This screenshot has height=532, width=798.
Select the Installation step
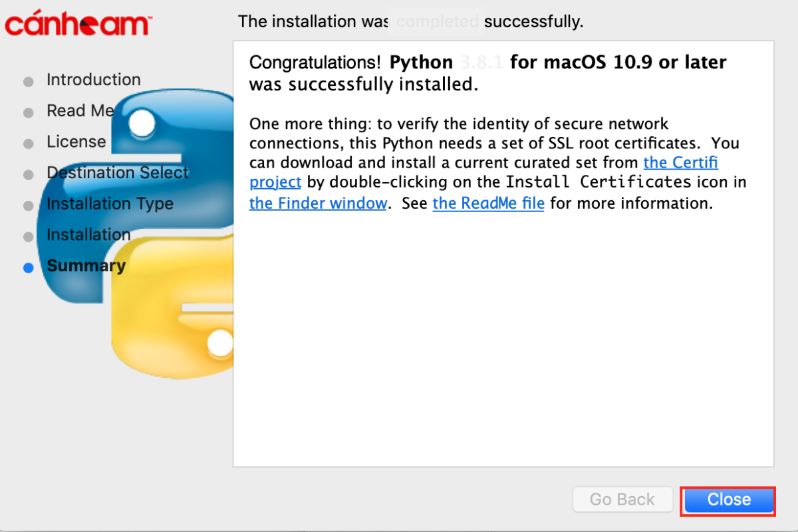pos(88,235)
